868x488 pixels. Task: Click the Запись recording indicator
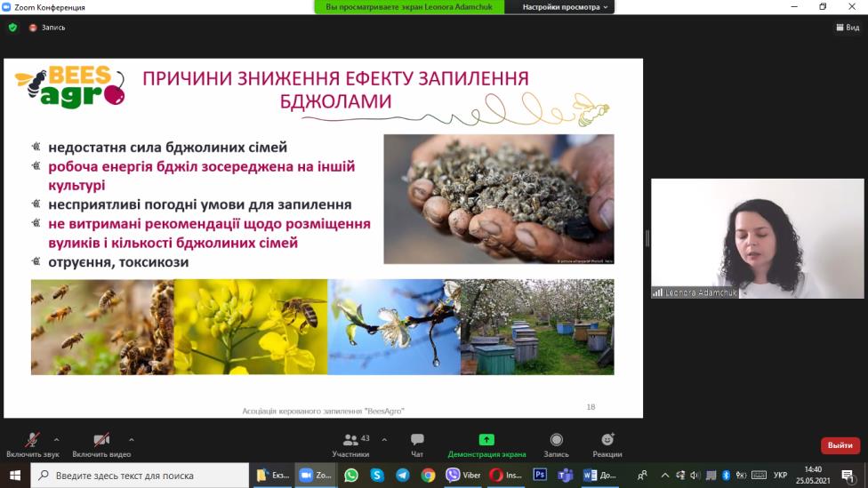point(47,28)
